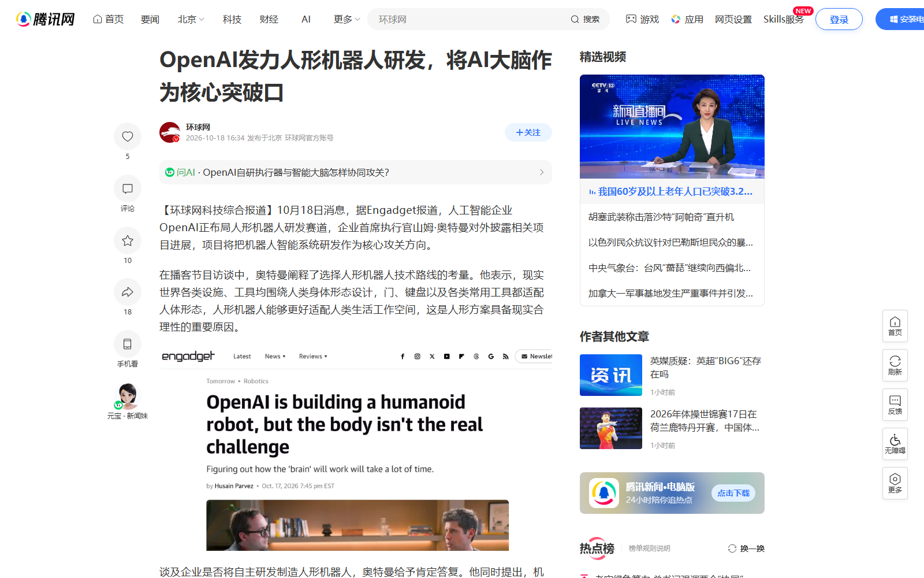
Task: Open 中央气象台 typhoon video item
Action: click(x=670, y=268)
